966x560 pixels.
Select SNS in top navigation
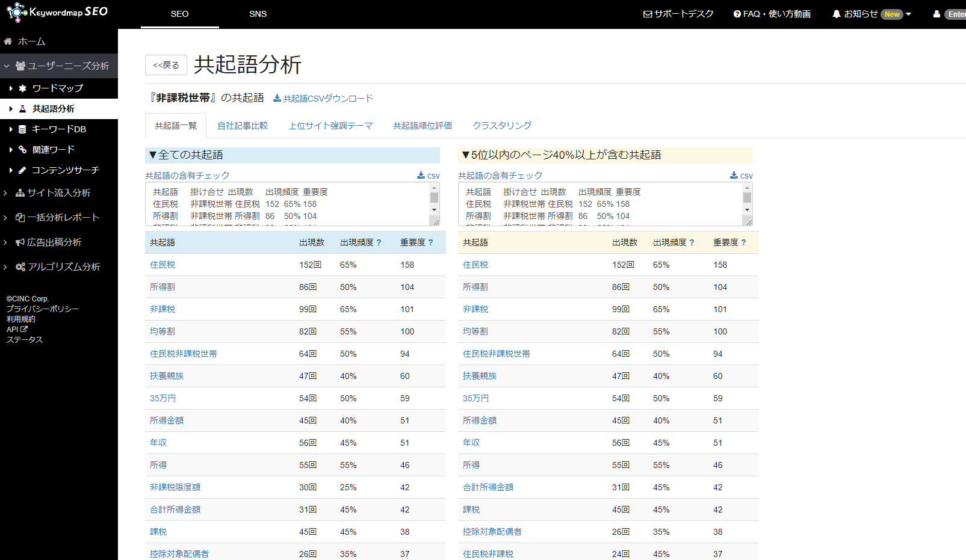tap(258, 14)
